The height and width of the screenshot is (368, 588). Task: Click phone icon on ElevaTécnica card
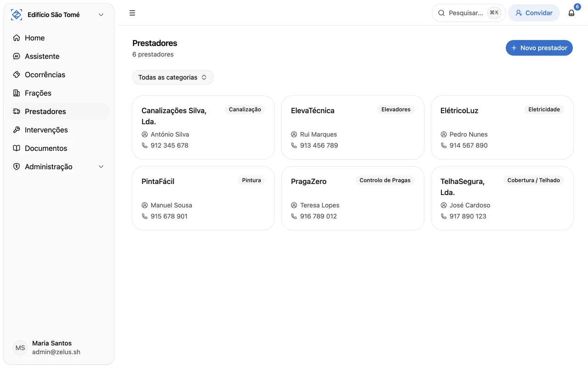tap(294, 145)
